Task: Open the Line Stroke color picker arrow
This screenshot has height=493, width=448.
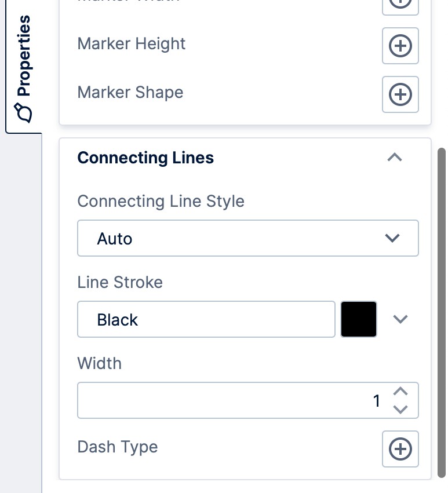Action: (x=400, y=319)
